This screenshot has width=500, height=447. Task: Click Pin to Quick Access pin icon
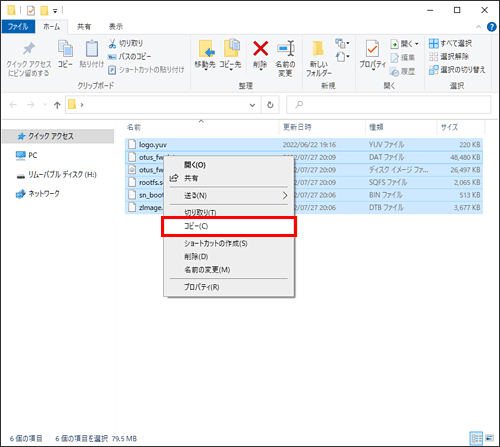[29, 49]
